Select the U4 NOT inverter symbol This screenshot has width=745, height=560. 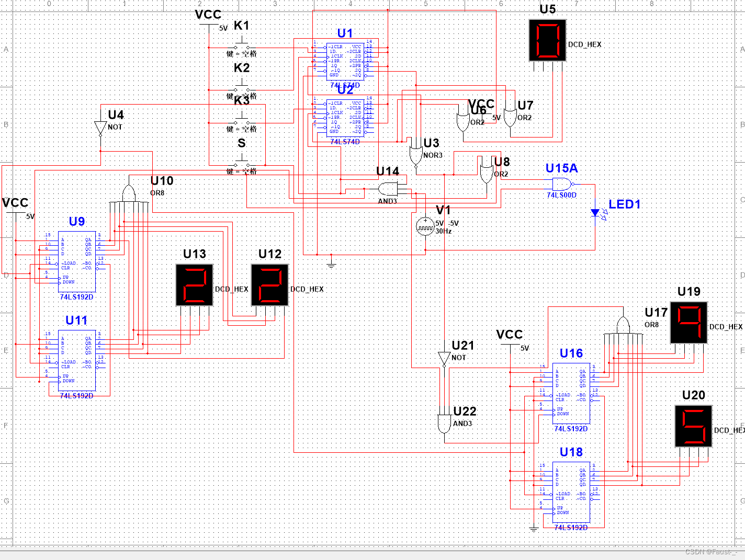click(x=100, y=129)
